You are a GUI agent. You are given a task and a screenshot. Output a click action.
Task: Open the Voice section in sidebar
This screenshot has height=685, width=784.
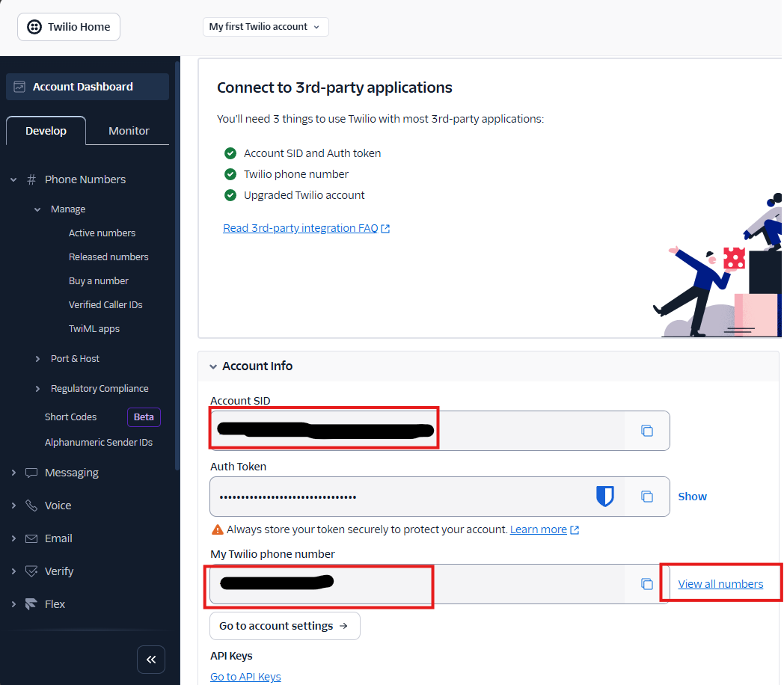[x=58, y=506]
